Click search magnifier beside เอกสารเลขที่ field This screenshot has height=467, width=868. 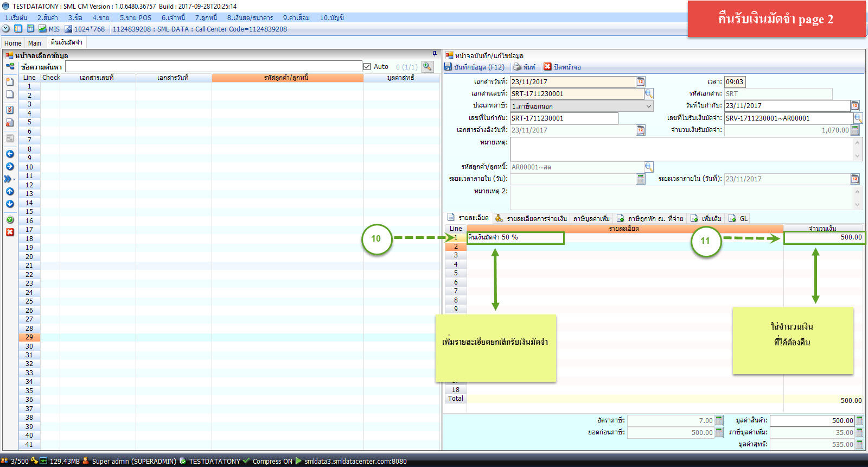pyautogui.click(x=649, y=93)
